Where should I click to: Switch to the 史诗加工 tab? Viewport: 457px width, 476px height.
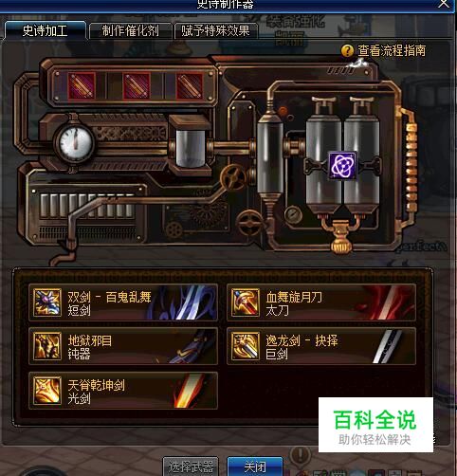click(45, 30)
